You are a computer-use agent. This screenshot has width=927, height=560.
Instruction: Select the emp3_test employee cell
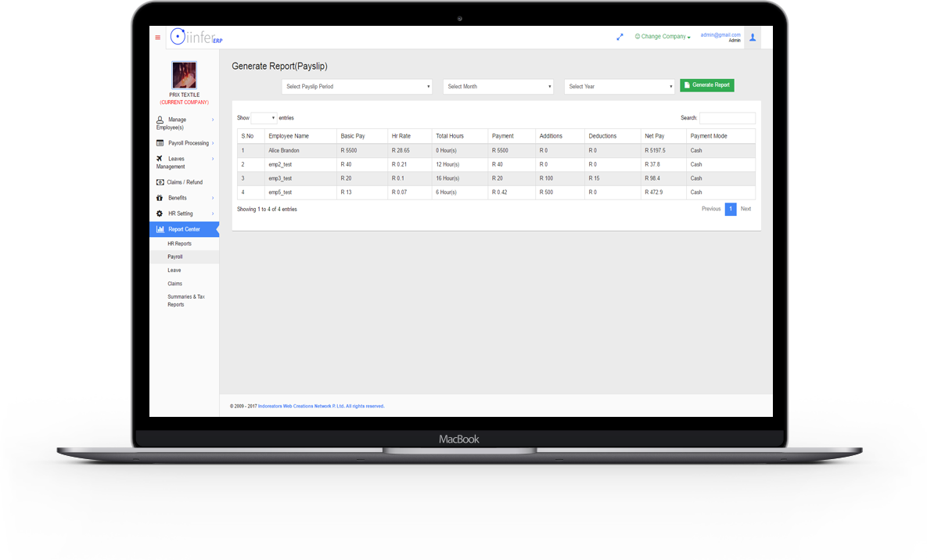[300, 178]
